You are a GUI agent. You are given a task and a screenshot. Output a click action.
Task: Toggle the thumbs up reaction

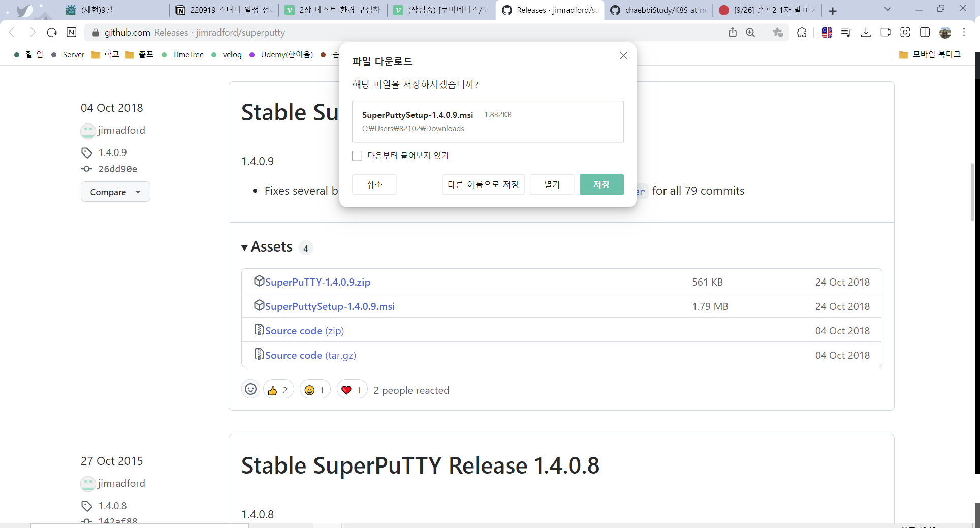pyautogui.click(x=278, y=390)
